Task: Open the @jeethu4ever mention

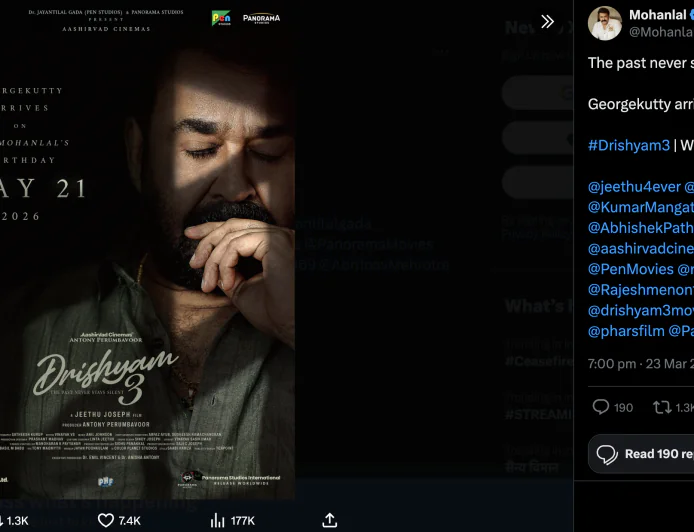Action: pyautogui.click(x=634, y=187)
